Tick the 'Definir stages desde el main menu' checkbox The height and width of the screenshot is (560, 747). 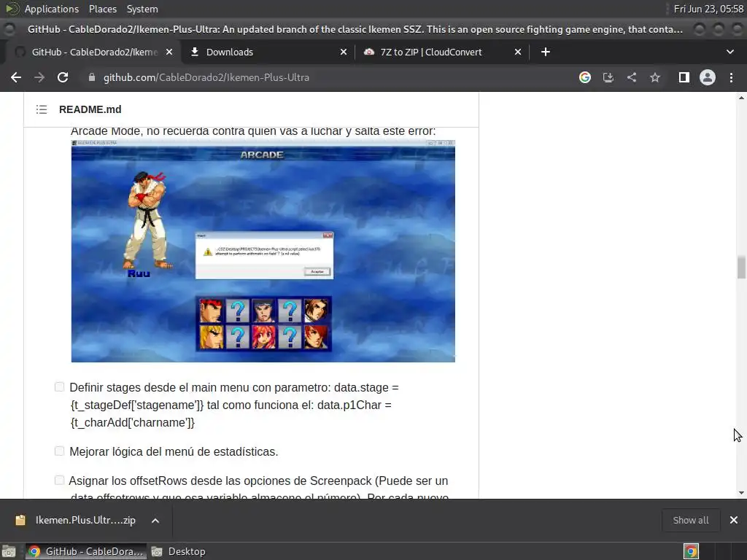59,386
